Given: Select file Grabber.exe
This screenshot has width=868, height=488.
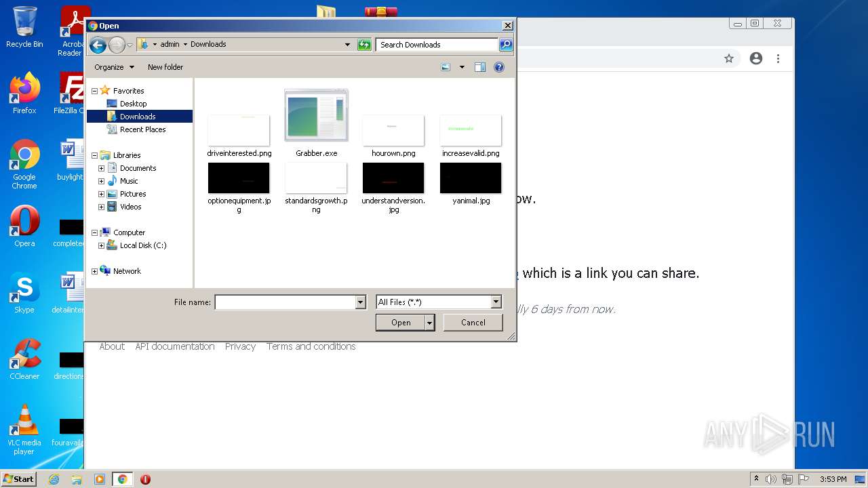Looking at the screenshot, I should tap(316, 125).
